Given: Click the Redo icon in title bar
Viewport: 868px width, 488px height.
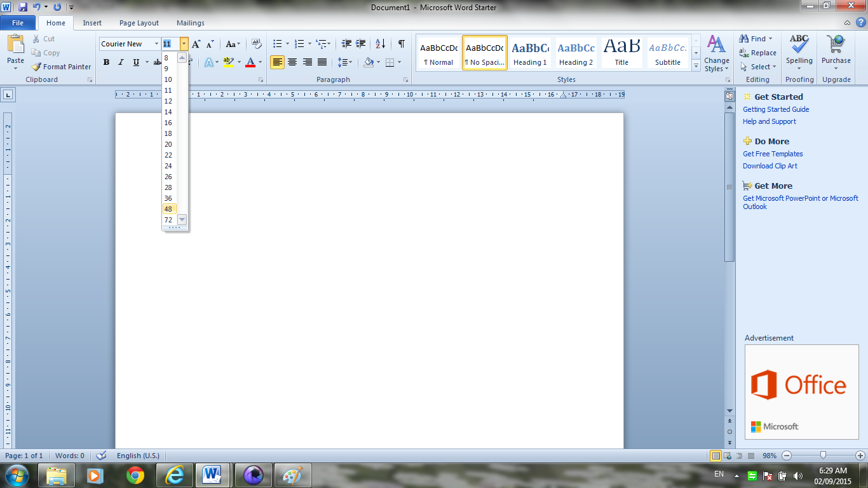Looking at the screenshot, I should click(x=57, y=7).
